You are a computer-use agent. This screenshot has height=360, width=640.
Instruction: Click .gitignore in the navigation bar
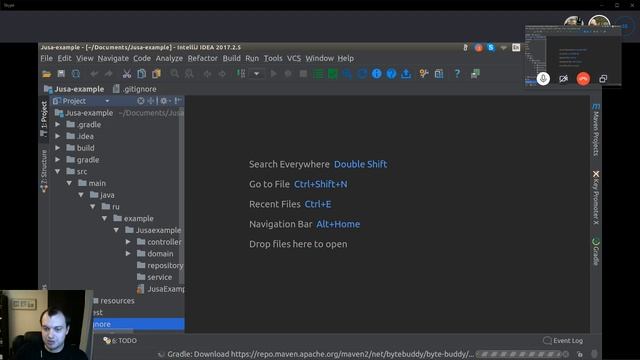pos(135,89)
